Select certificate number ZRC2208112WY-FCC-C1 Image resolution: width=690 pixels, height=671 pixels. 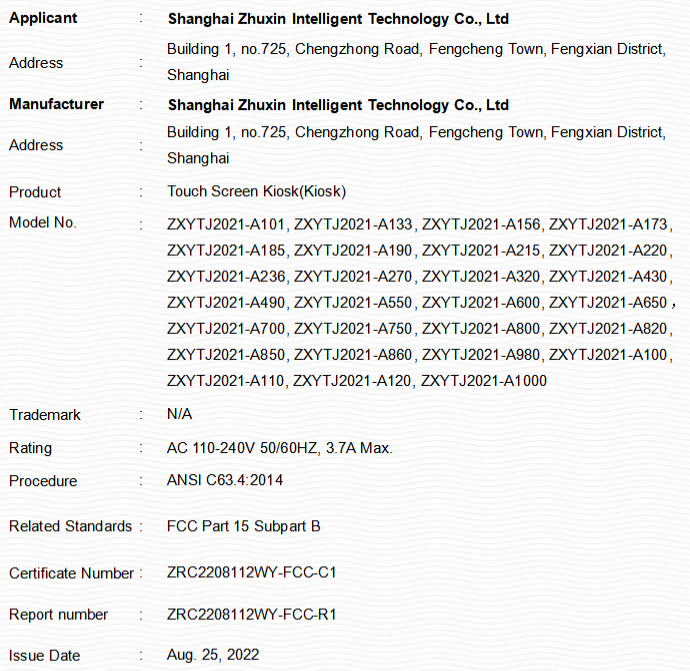[252, 572]
